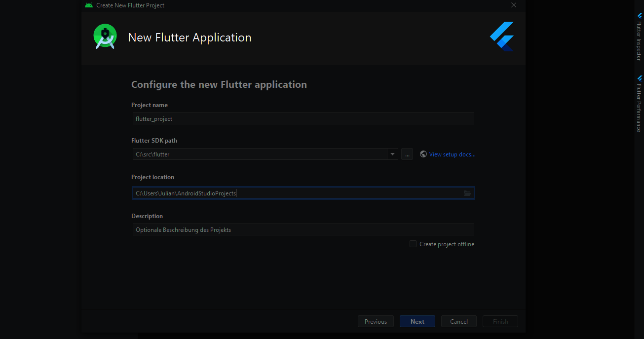Click the Android Studio logo in the header
Viewport: 644px width, 339px height.
pyautogui.click(x=105, y=37)
